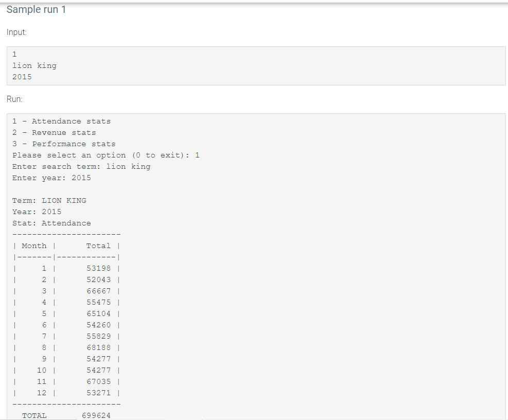Select the Total column header
508x420 pixels.
click(x=98, y=246)
